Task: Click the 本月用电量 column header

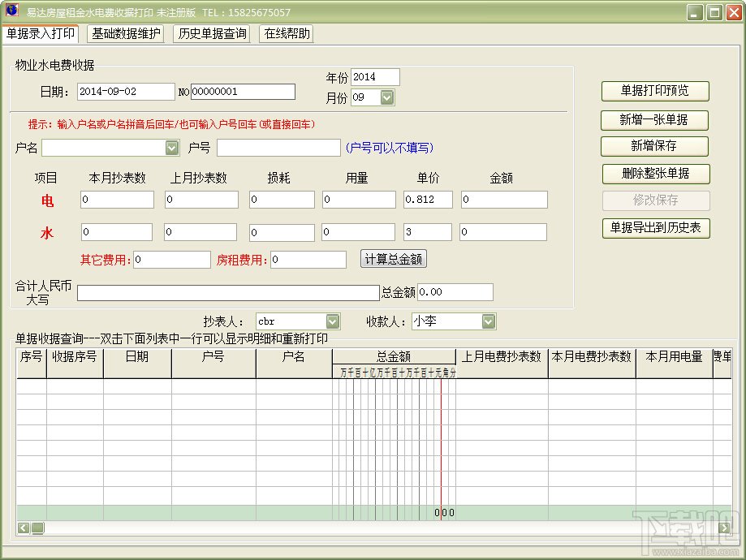Action: [674, 364]
